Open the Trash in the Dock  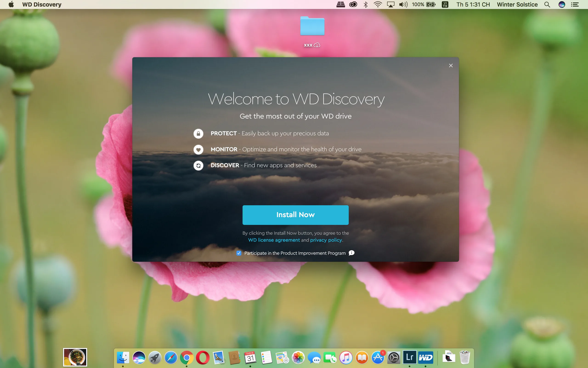click(x=465, y=357)
